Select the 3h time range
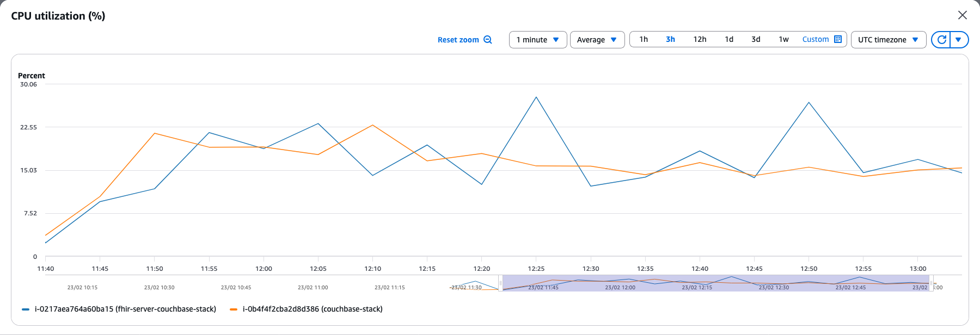The height and width of the screenshot is (335, 980). tap(670, 39)
